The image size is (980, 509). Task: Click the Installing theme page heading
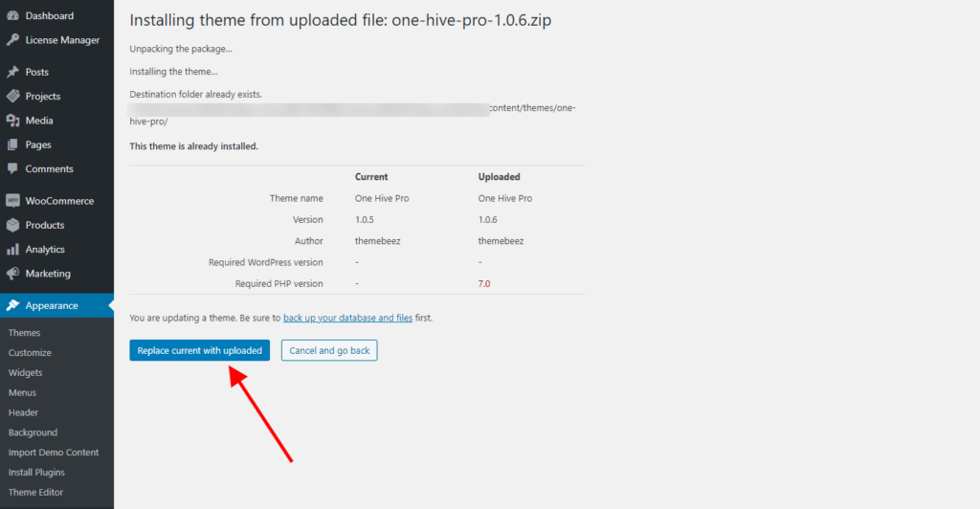pos(341,20)
